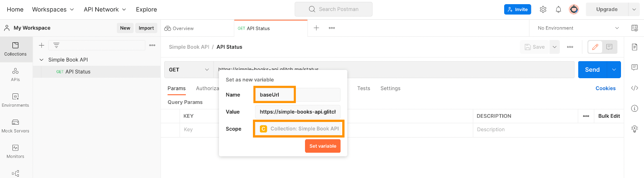Open new tab with plus icon

tap(316, 28)
